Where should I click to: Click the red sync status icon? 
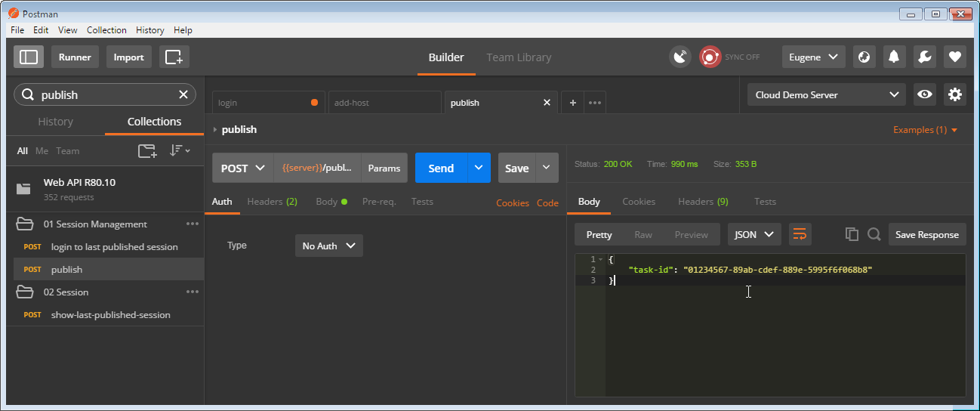(x=710, y=57)
